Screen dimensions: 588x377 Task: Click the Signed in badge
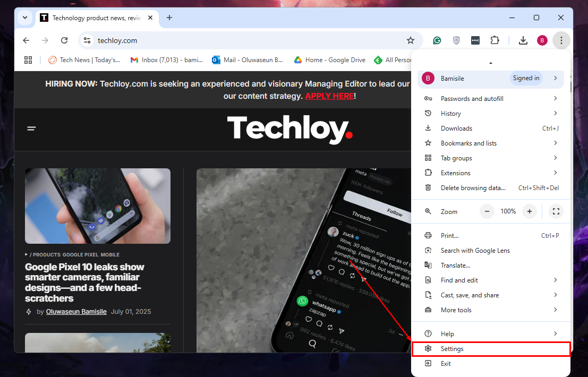point(526,78)
